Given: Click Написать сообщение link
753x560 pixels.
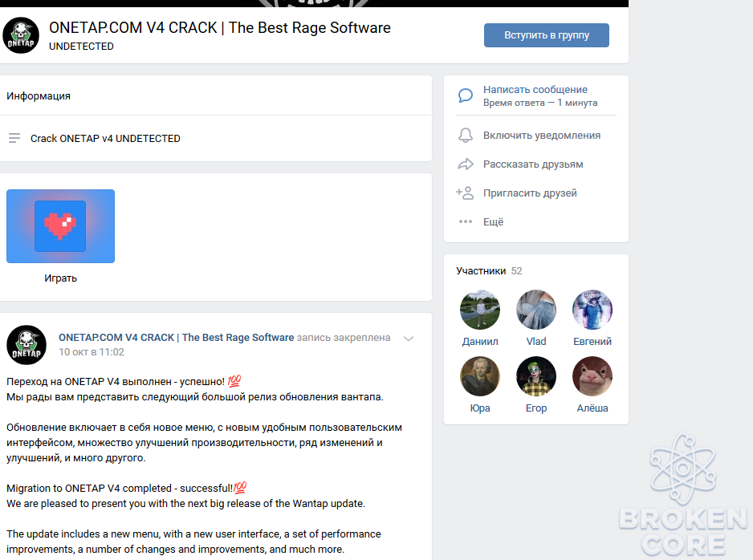Looking at the screenshot, I should pos(535,89).
